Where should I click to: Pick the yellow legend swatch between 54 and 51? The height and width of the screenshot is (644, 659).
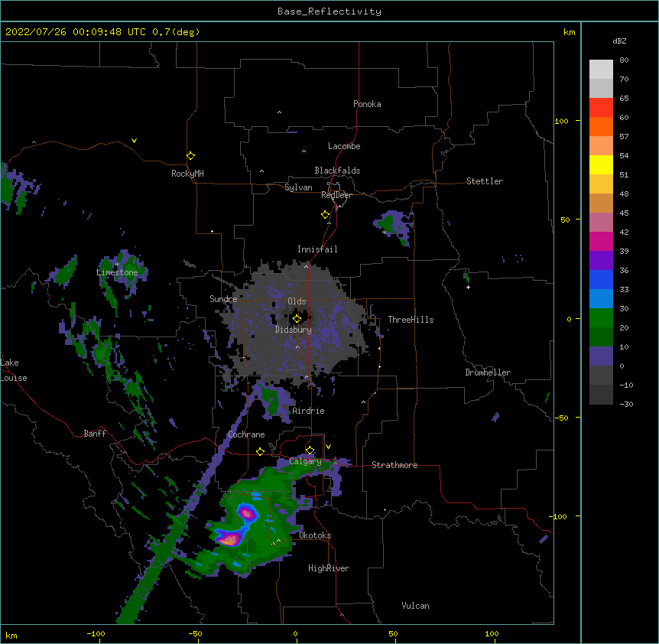(601, 164)
